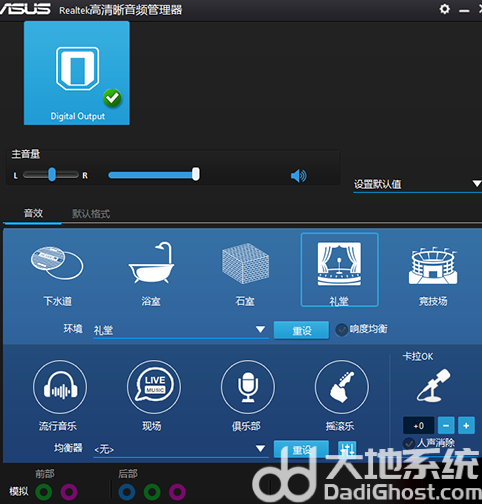Open the 环境 environment dropdown

click(x=181, y=330)
